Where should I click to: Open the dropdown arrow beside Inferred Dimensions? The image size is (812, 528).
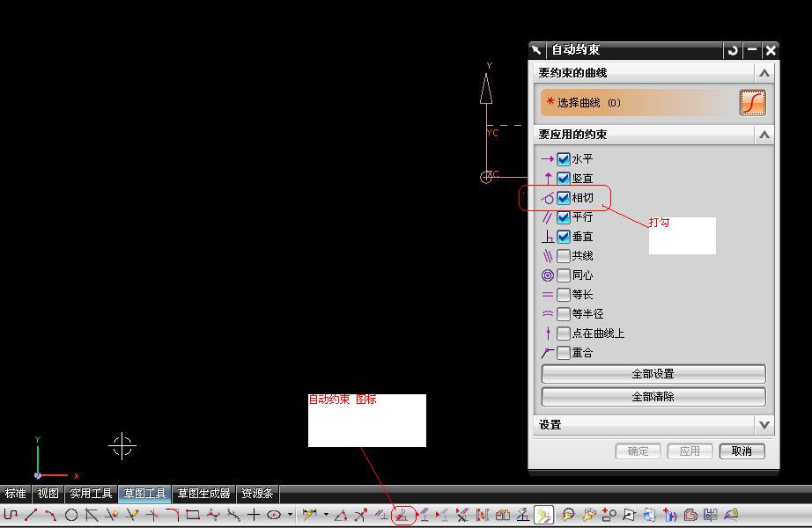pyautogui.click(x=326, y=515)
